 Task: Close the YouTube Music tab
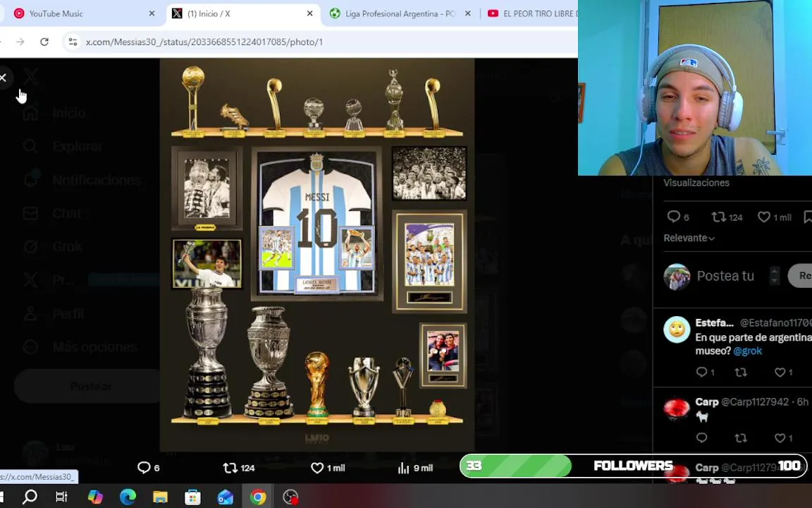152,13
